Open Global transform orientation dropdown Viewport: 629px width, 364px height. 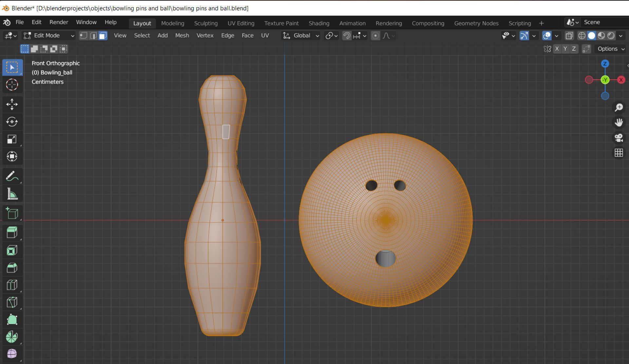(x=300, y=36)
